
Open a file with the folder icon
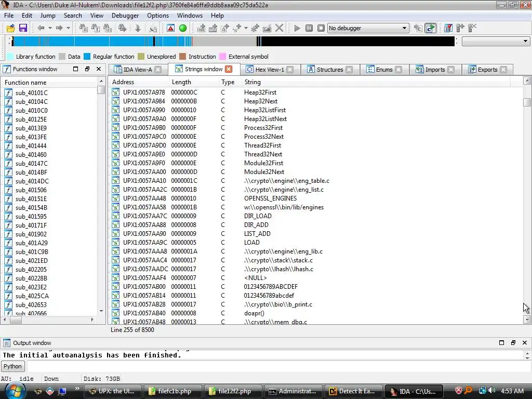tap(10, 28)
